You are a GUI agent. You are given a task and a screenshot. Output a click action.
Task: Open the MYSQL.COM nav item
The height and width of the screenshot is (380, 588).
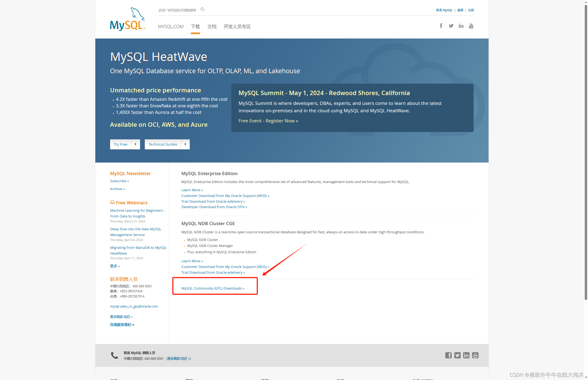pyautogui.click(x=171, y=26)
